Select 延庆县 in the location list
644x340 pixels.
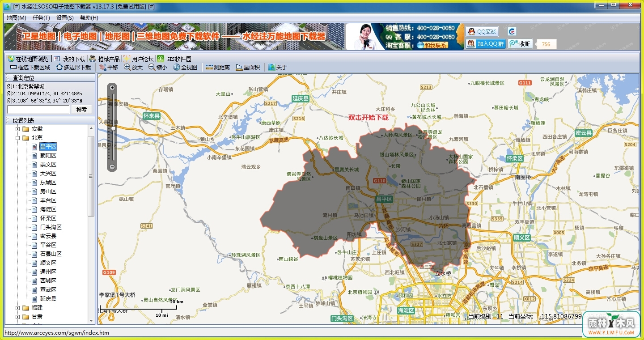pos(48,299)
